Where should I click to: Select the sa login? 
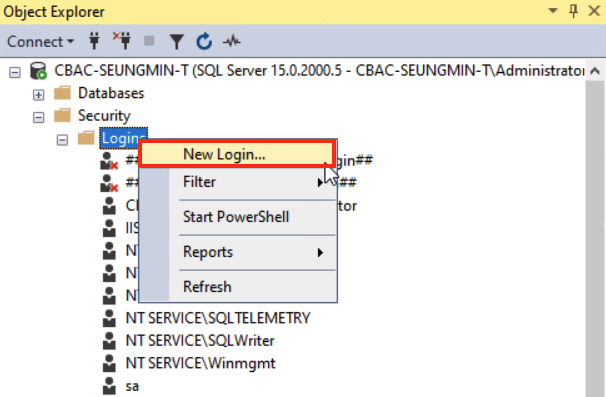pos(132,386)
